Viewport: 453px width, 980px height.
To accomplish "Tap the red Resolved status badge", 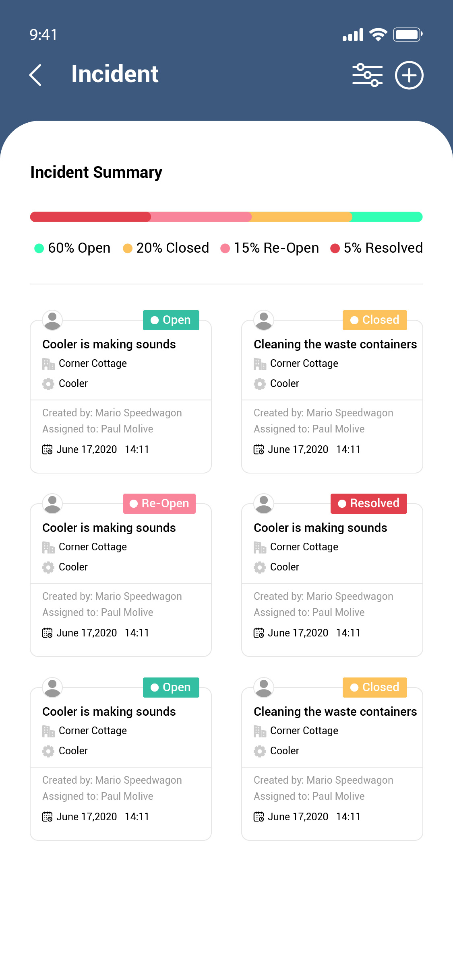I will pos(368,504).
